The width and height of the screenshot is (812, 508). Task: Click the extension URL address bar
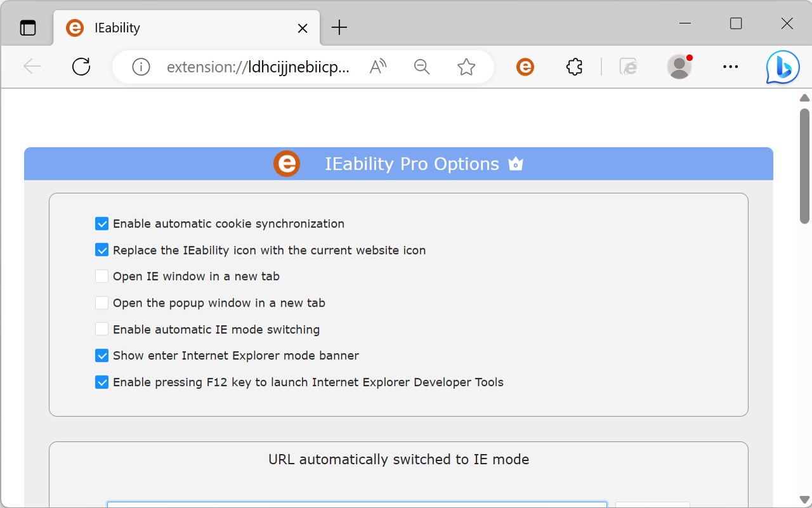coord(258,67)
